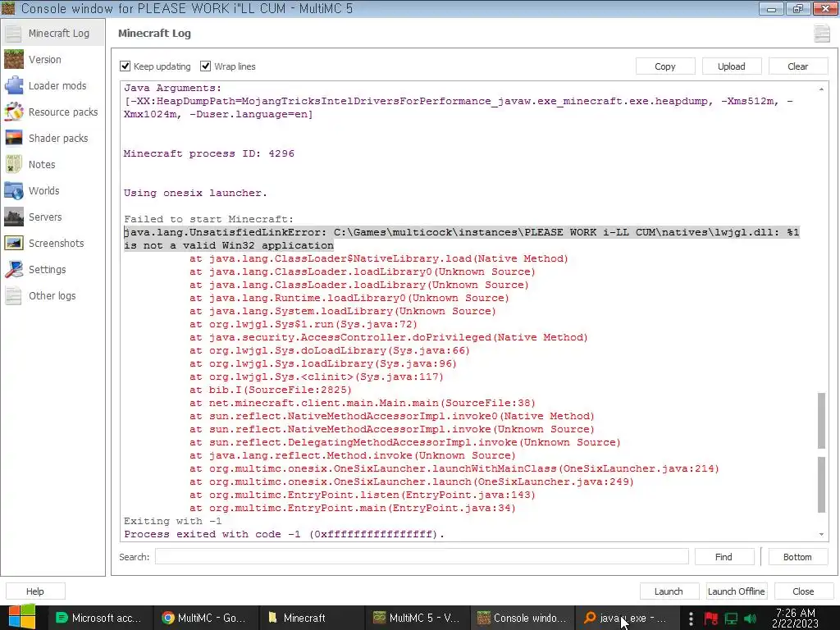The image size is (840, 630).
Task: Copy the log contents
Action: (664, 66)
